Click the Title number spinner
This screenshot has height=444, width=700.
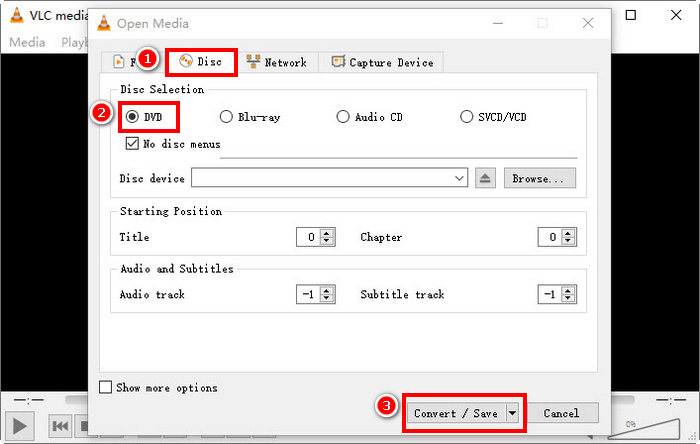(311, 237)
